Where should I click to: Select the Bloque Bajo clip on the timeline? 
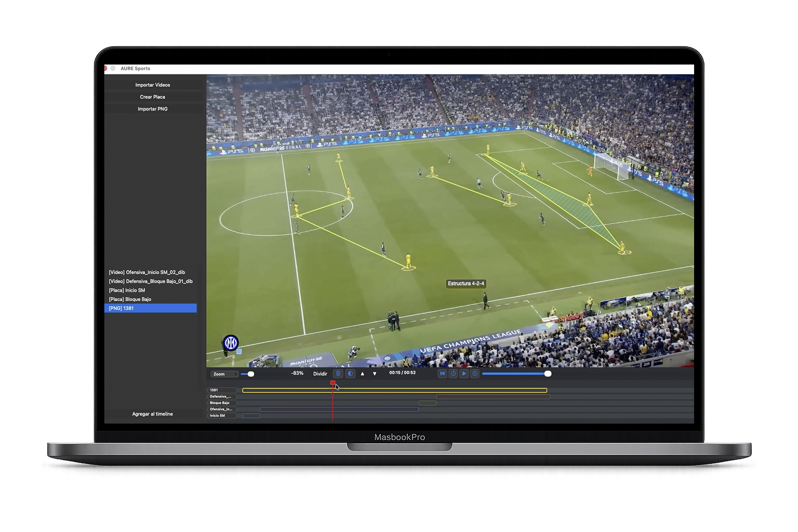click(427, 403)
